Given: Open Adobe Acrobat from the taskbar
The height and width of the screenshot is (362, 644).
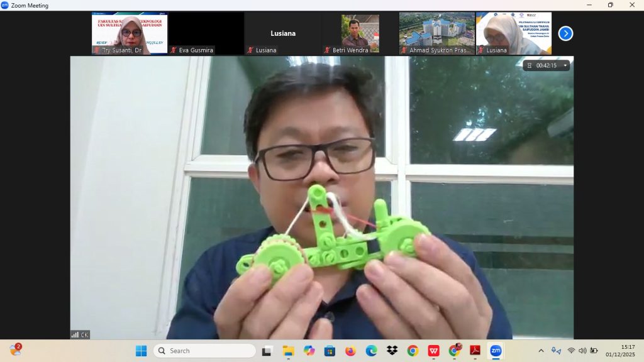Looking at the screenshot, I should [x=475, y=351].
